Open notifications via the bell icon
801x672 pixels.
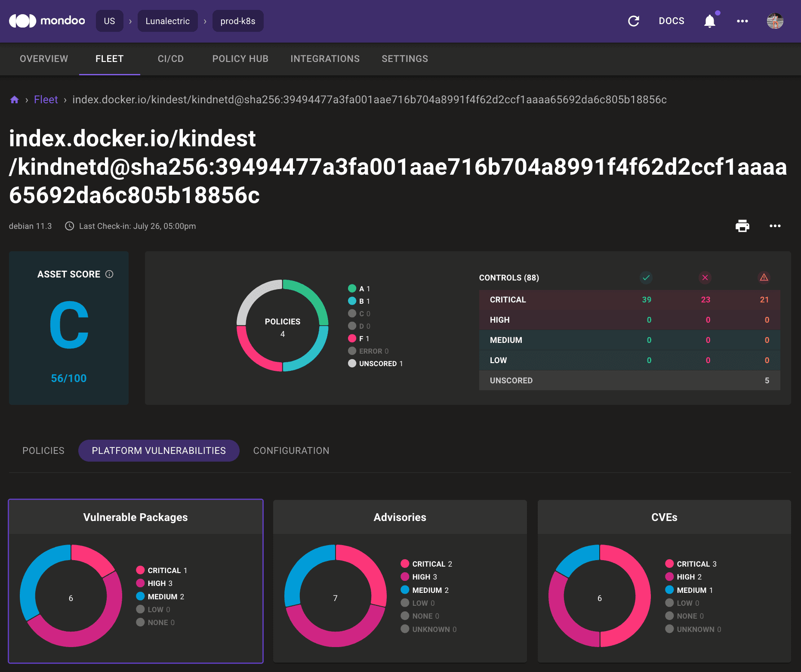pyautogui.click(x=710, y=21)
